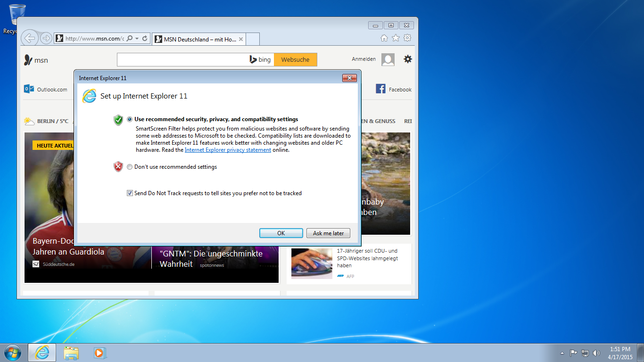The width and height of the screenshot is (644, 362).
Task: Select 'Don't use recommended settings' radio option
Action: pyautogui.click(x=130, y=166)
